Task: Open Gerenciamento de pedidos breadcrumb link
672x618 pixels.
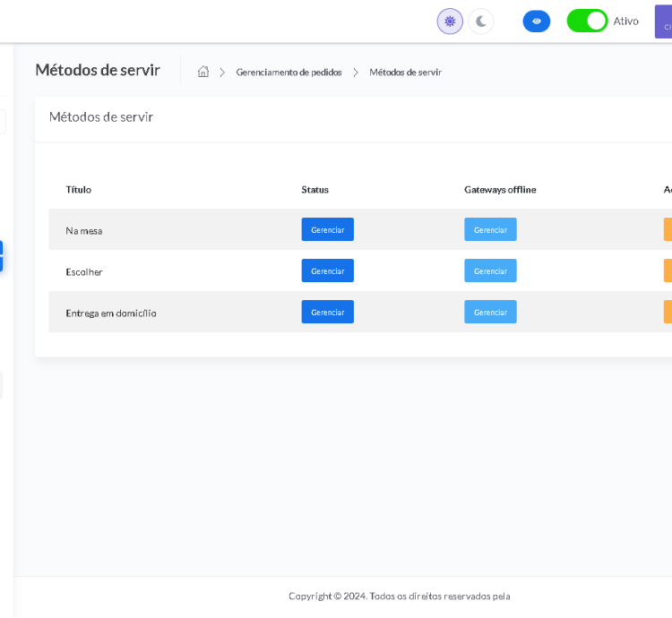Action: 289,73
